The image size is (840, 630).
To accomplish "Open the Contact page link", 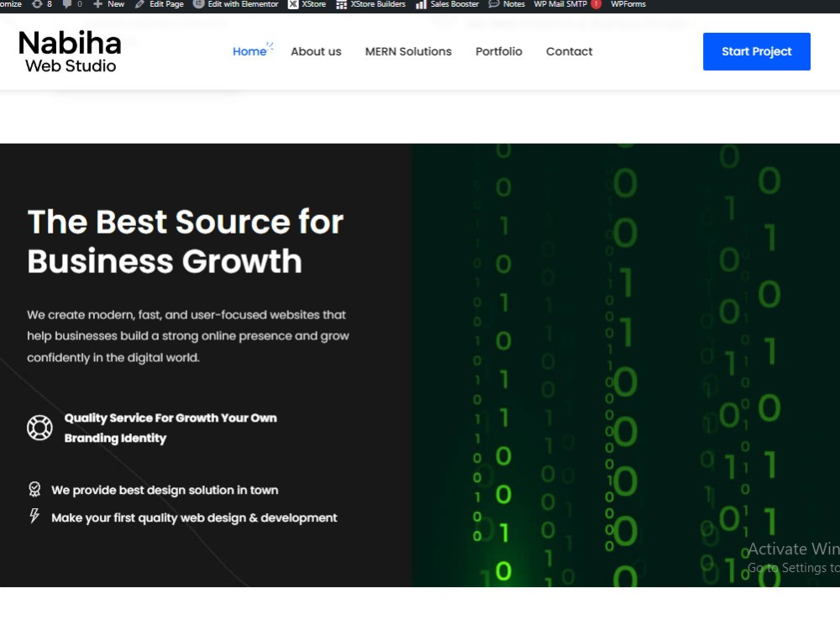I will [569, 51].
